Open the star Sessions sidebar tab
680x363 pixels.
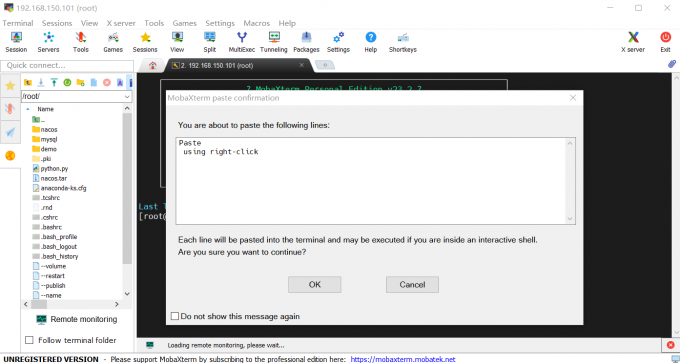coord(10,86)
